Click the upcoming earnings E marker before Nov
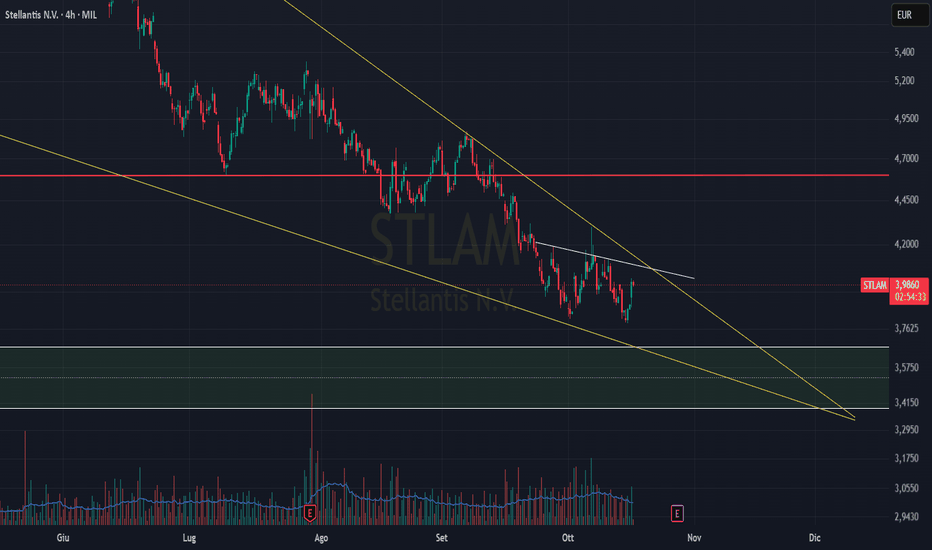The height and width of the screenshot is (550, 932). 677,513
